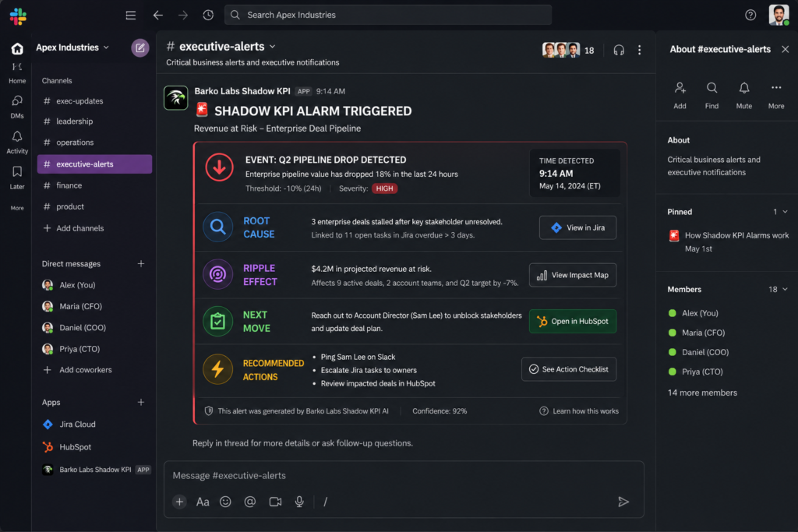Screen dimensions: 798x532
Task: Collapse the Pinned section chevron
Action: click(785, 212)
